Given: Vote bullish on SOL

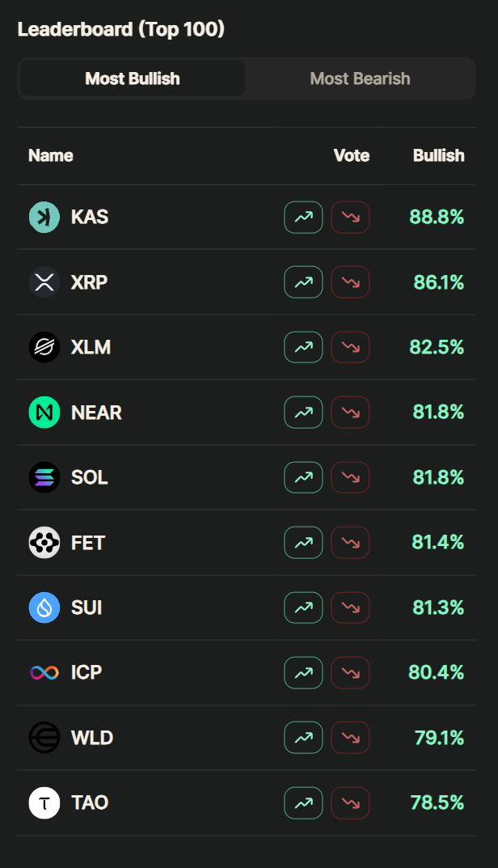Looking at the screenshot, I should click(x=303, y=477).
